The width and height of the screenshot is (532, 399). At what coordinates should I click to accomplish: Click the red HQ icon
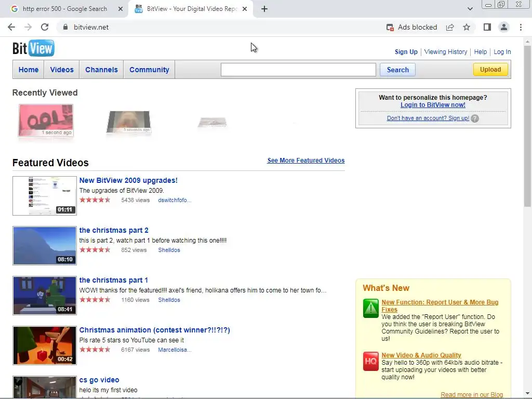point(371,362)
